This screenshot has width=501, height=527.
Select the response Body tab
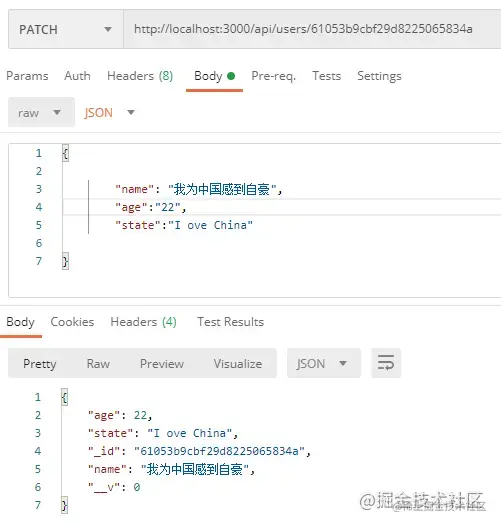tap(20, 322)
